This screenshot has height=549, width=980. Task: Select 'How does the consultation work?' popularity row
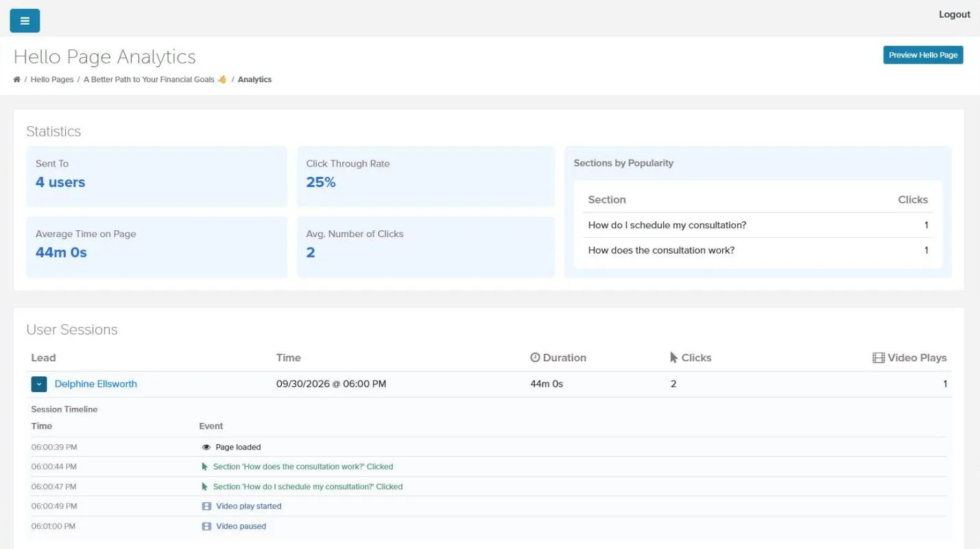click(758, 250)
